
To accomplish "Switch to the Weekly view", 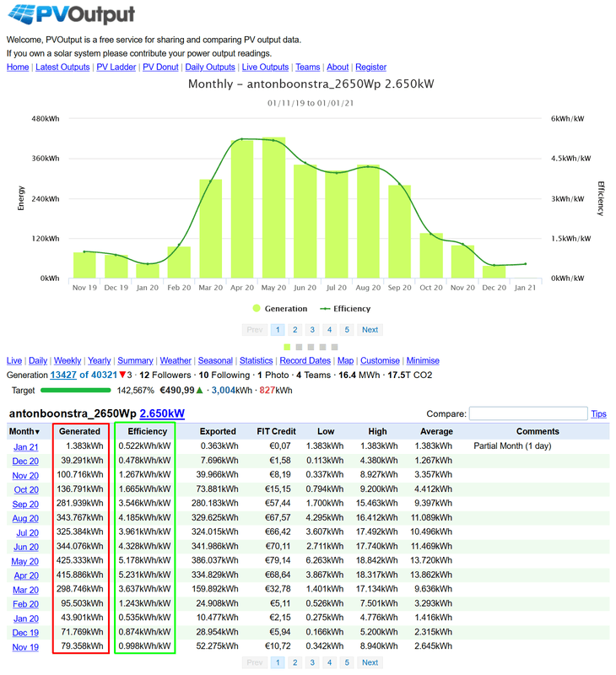I will click(x=68, y=361).
